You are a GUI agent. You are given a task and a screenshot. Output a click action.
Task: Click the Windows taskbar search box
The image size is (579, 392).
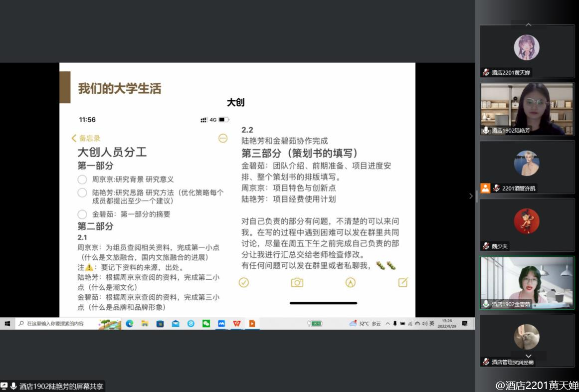coord(55,324)
